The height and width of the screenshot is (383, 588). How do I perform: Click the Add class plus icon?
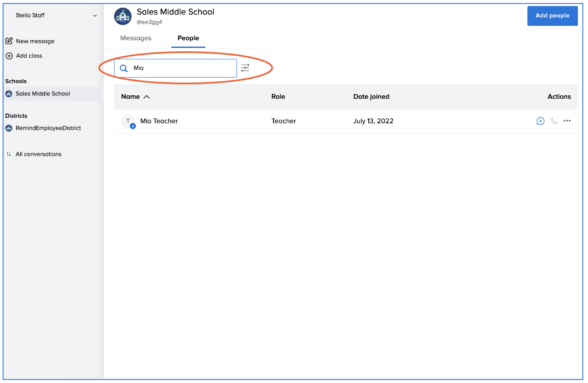tap(9, 56)
